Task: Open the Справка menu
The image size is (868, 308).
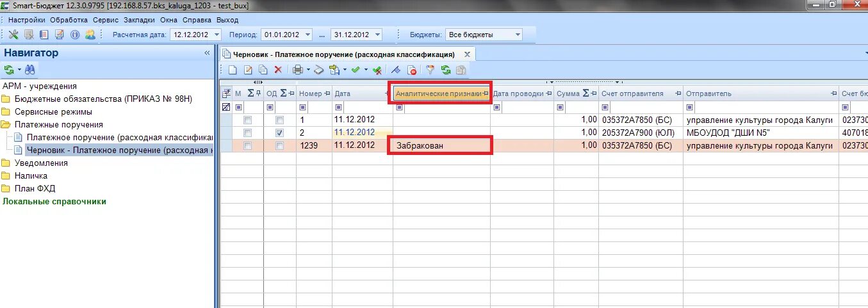Action: 197,20
